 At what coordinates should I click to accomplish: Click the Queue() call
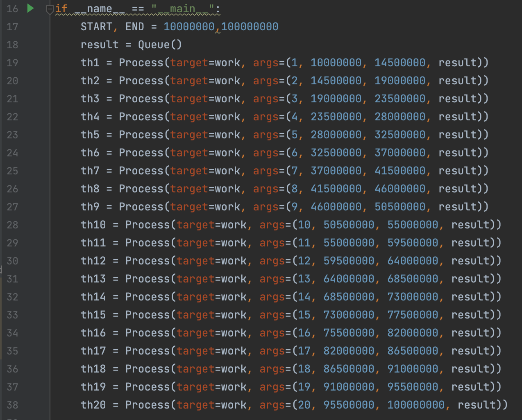coord(160,45)
